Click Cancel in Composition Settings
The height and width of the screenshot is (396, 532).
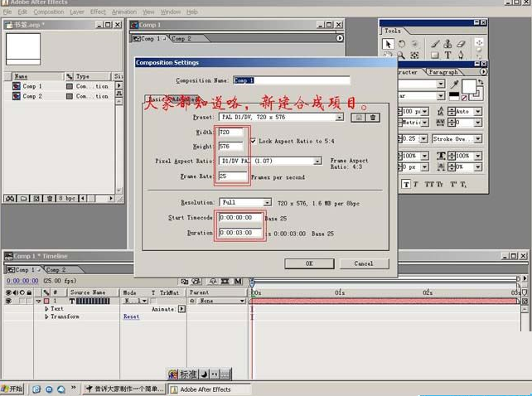(364, 263)
